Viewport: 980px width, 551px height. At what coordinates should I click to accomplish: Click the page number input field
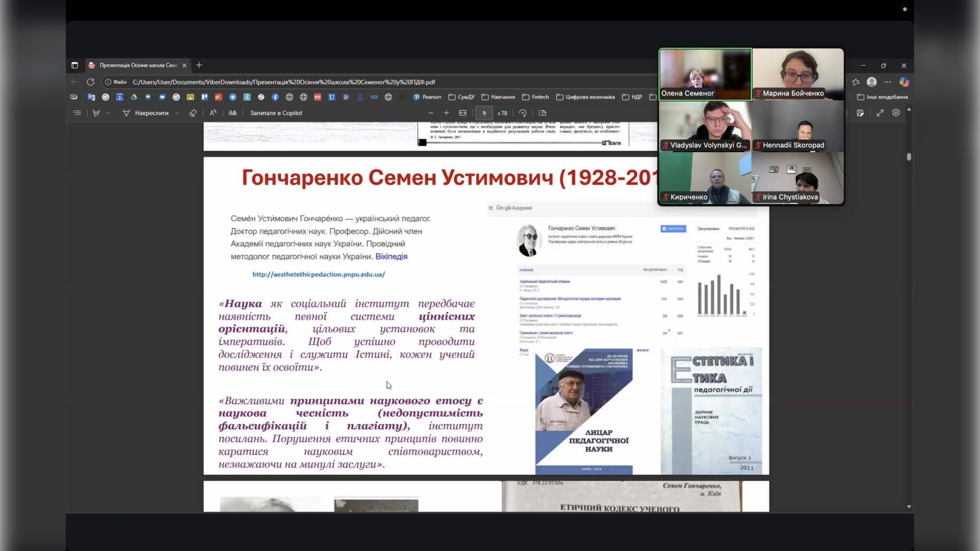click(x=484, y=113)
